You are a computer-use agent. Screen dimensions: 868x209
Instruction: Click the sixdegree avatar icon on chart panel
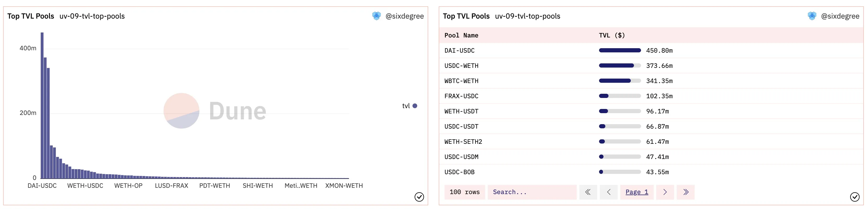point(376,16)
